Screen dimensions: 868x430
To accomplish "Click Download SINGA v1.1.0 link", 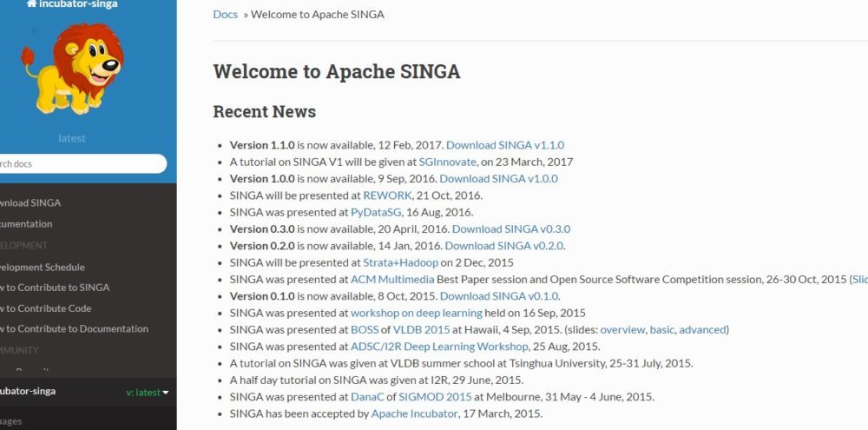I will pos(504,145).
